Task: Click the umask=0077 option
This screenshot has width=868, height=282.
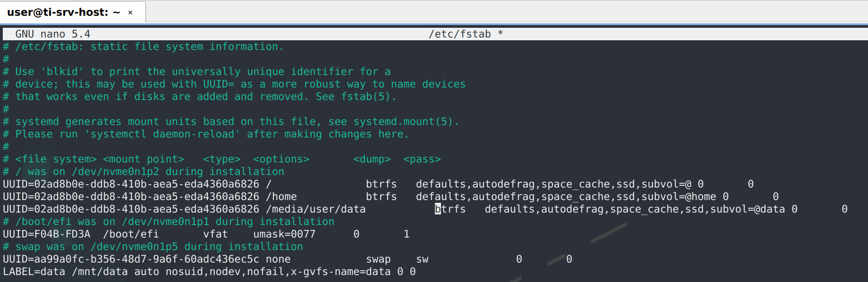Action: click(284, 234)
